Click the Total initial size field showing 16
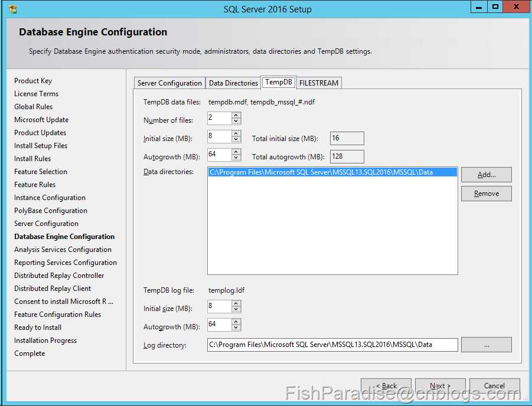This screenshot has width=532, height=406. pyautogui.click(x=347, y=138)
